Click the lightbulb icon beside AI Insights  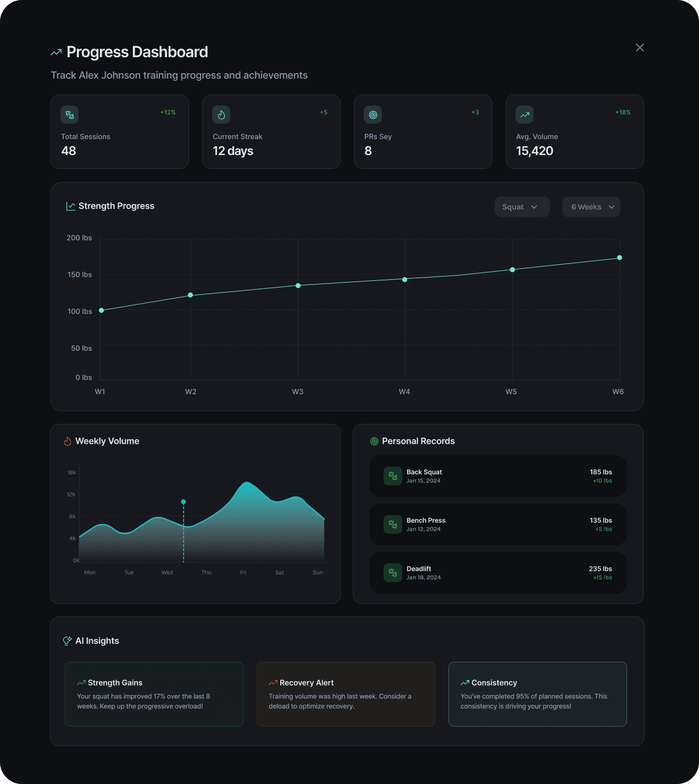click(x=68, y=641)
